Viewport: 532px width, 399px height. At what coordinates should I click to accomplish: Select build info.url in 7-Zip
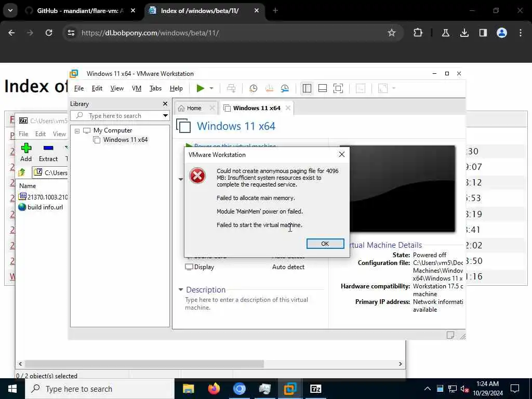point(41,207)
